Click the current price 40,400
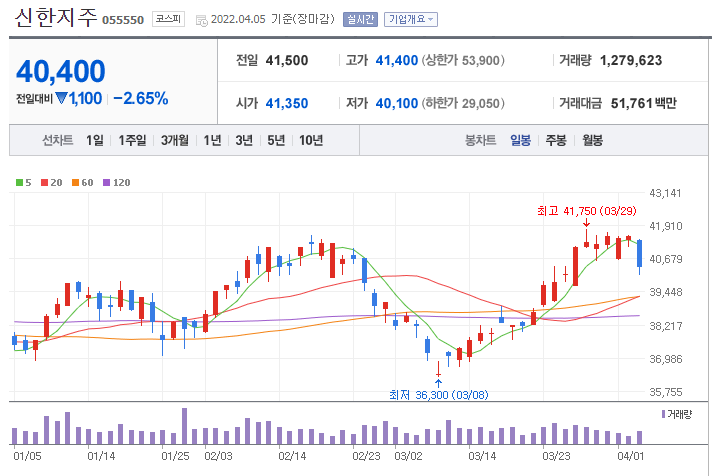 click(61, 72)
